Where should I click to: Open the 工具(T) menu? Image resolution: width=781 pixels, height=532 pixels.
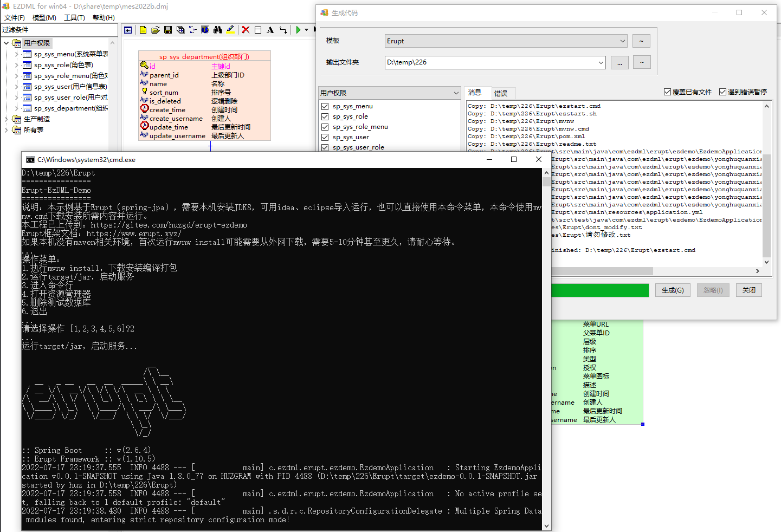click(75, 18)
